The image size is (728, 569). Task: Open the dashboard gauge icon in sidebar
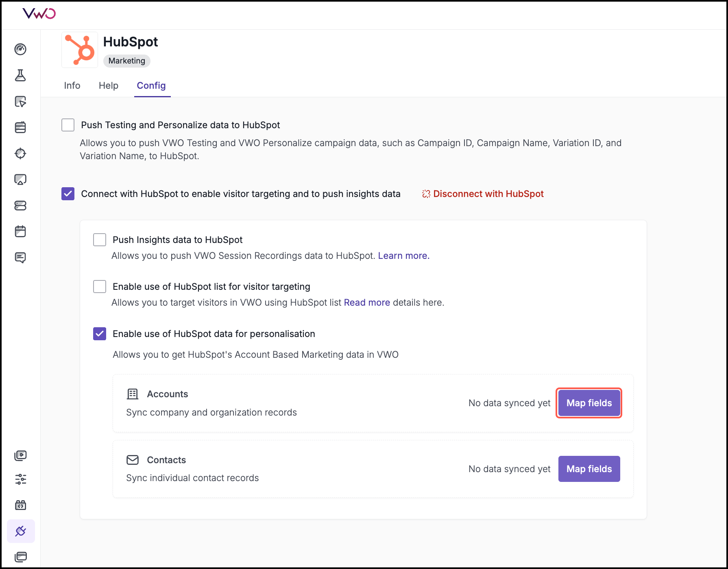[x=20, y=49]
